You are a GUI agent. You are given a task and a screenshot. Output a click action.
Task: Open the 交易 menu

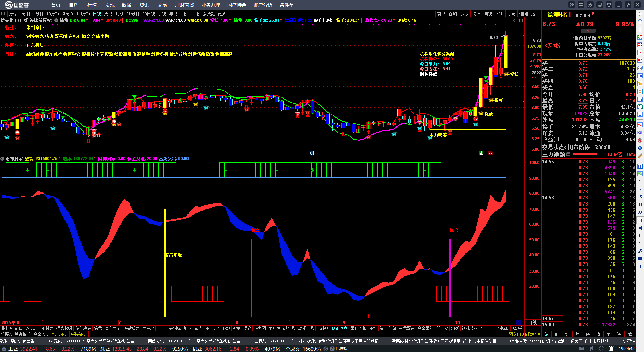[x=162, y=5]
